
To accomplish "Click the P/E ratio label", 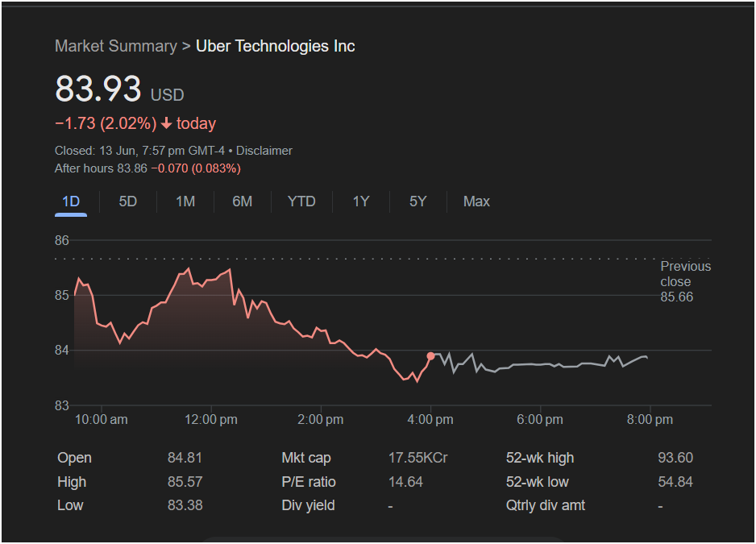I will click(x=309, y=482).
